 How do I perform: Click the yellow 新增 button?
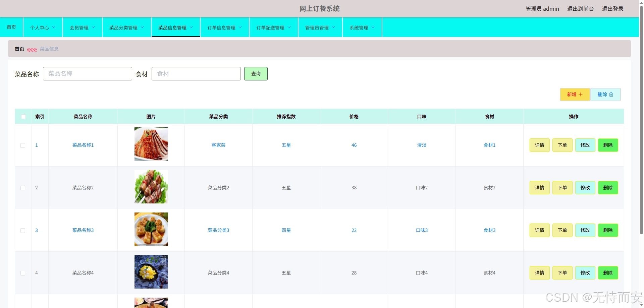tap(575, 95)
